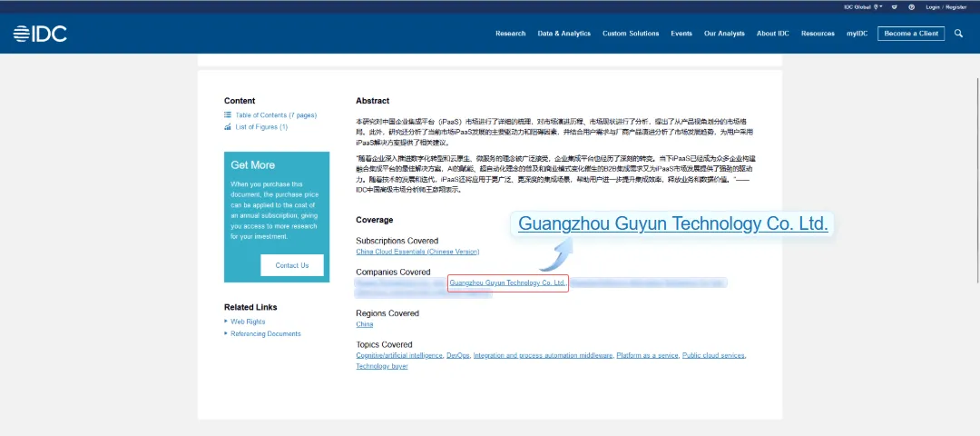The image size is (980, 436).
Task: Click the Register link
Action: tap(956, 7)
